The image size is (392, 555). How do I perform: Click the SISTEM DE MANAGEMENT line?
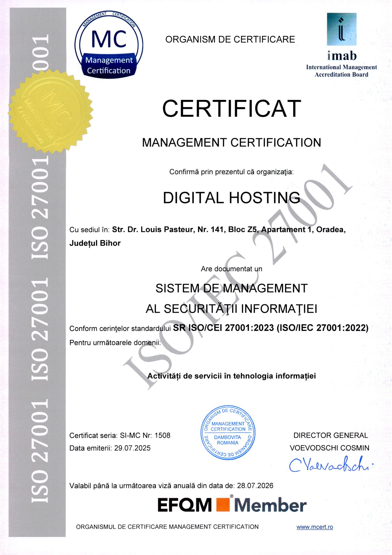tap(231, 288)
